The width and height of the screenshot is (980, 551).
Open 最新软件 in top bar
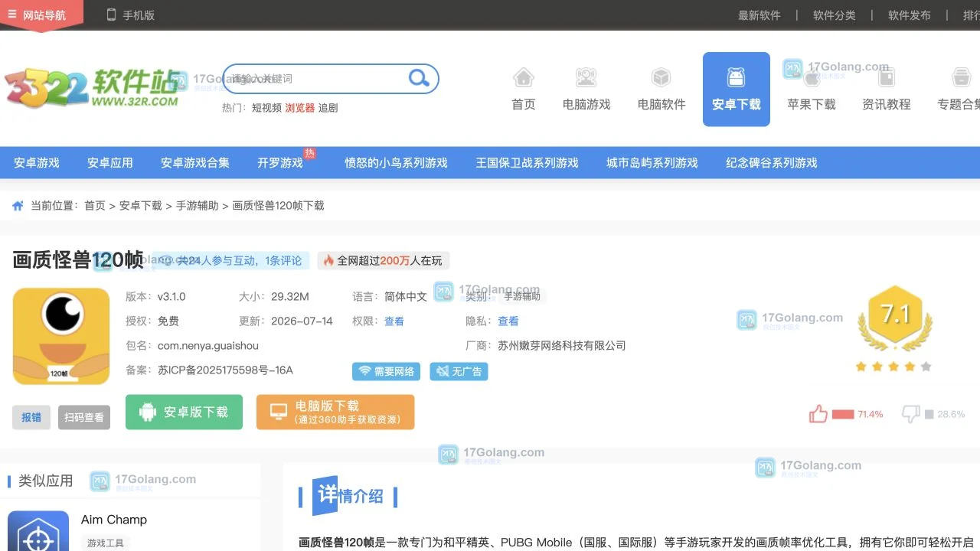[x=759, y=15]
